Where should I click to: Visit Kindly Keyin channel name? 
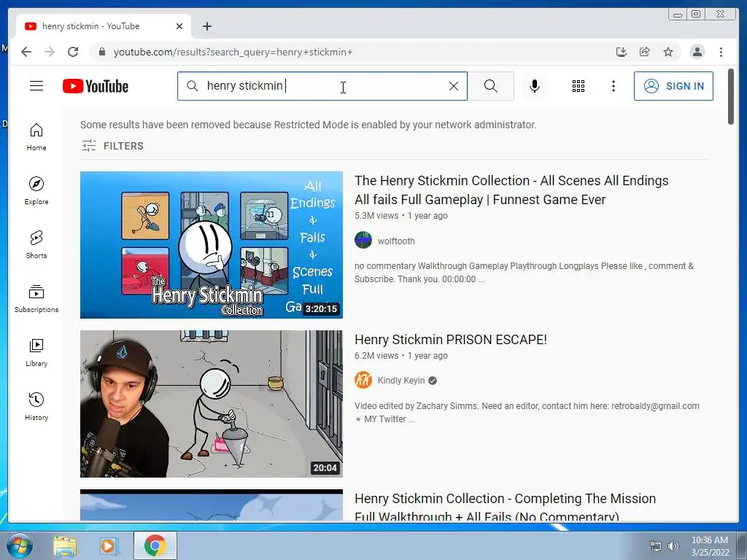tap(401, 381)
